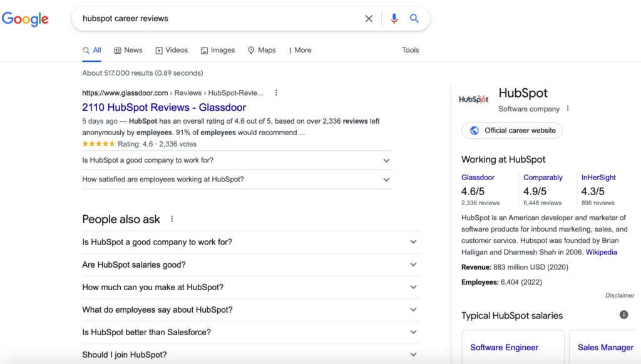Open the InHerSight rating link

(598, 178)
